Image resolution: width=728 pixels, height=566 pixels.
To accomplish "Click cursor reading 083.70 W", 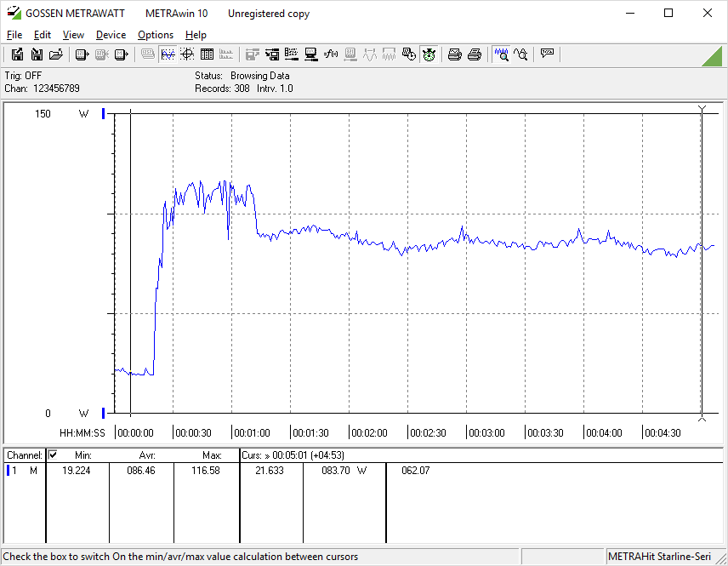I will point(344,471).
